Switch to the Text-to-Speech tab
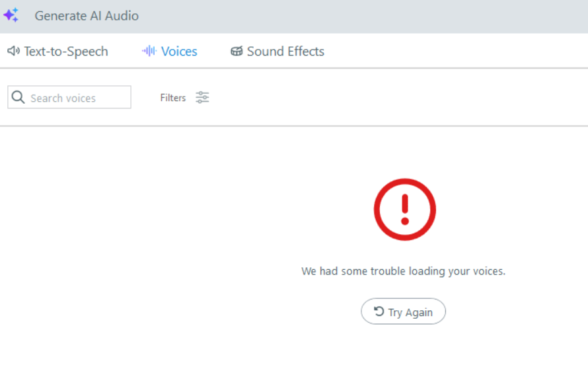The height and width of the screenshot is (377, 588). (66, 52)
